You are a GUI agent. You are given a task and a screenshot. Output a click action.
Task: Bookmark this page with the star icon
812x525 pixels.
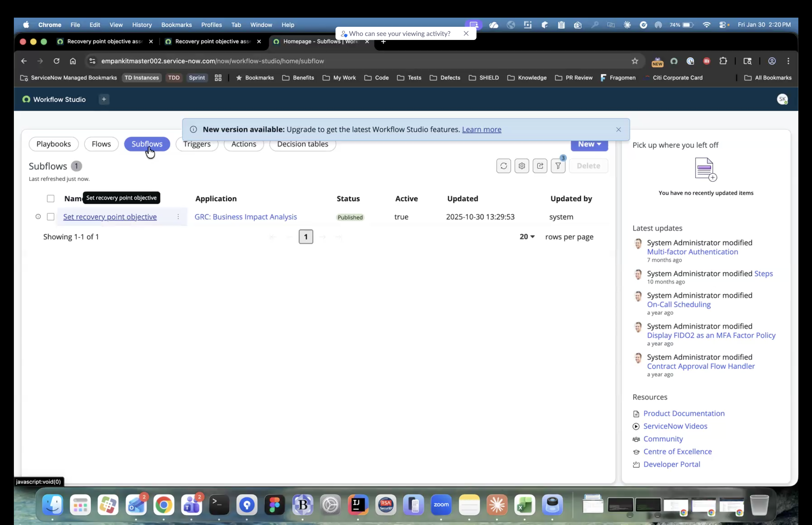point(634,61)
